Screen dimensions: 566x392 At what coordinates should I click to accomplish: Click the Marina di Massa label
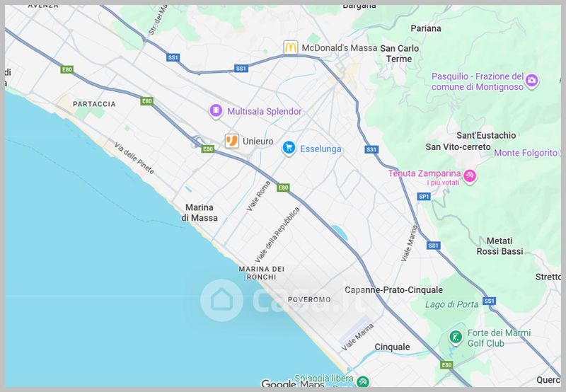200,212
